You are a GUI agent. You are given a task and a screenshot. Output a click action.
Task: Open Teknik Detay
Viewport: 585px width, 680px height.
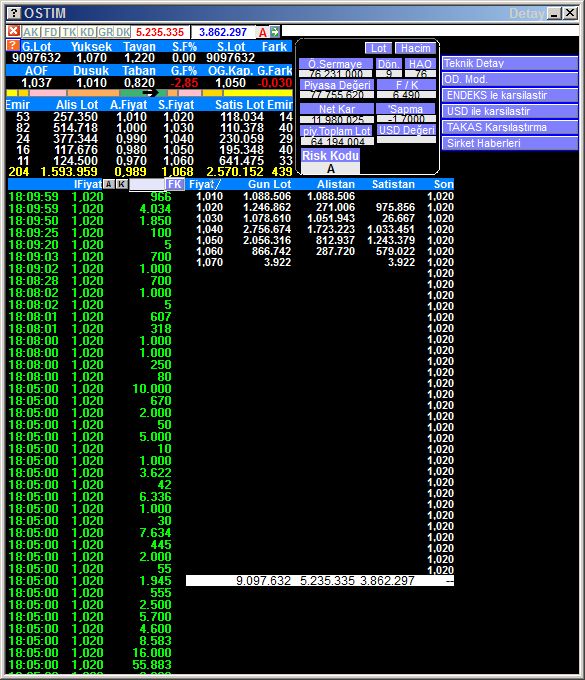point(510,63)
